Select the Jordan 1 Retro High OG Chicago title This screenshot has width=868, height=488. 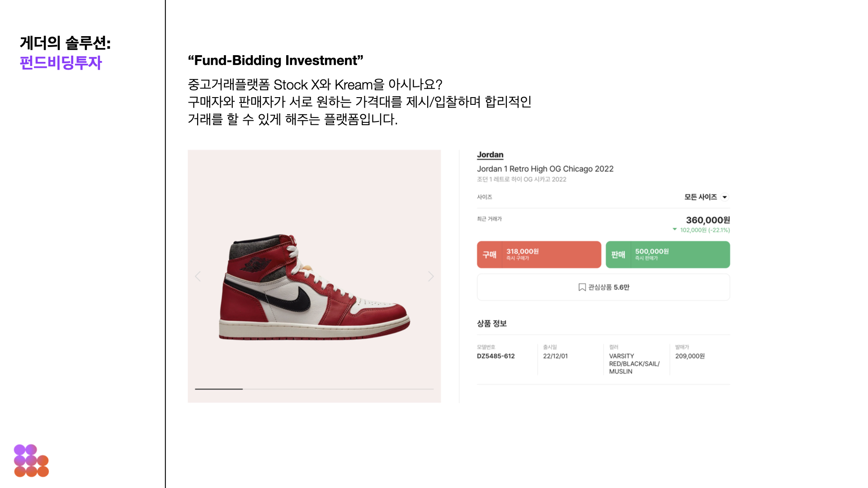coord(545,169)
